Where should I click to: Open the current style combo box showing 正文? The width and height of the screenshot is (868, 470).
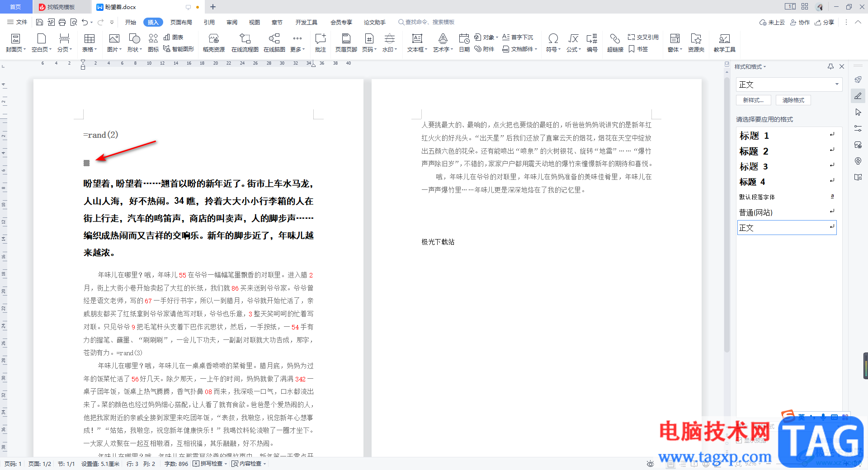click(x=789, y=85)
